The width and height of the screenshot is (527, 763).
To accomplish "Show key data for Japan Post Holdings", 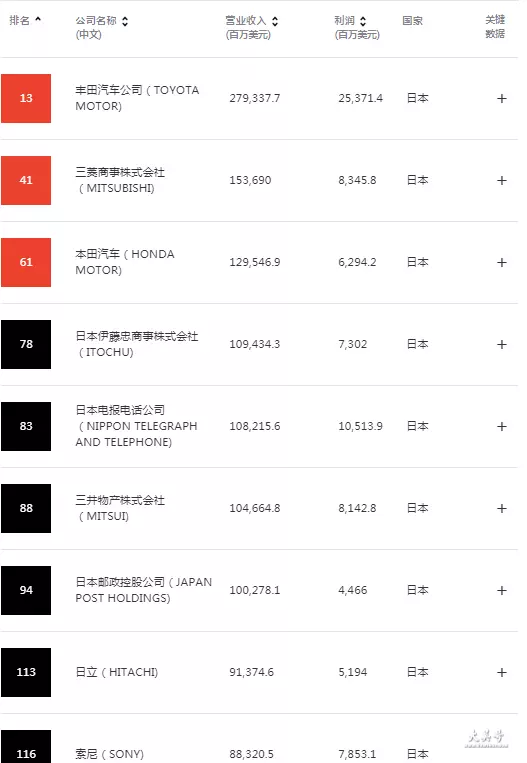I will (502, 590).
